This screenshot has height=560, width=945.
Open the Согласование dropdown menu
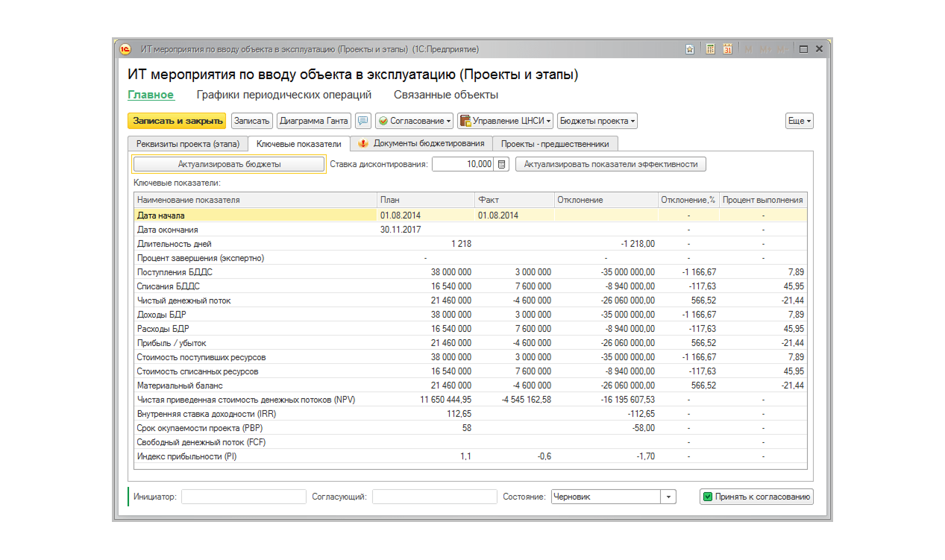(414, 121)
